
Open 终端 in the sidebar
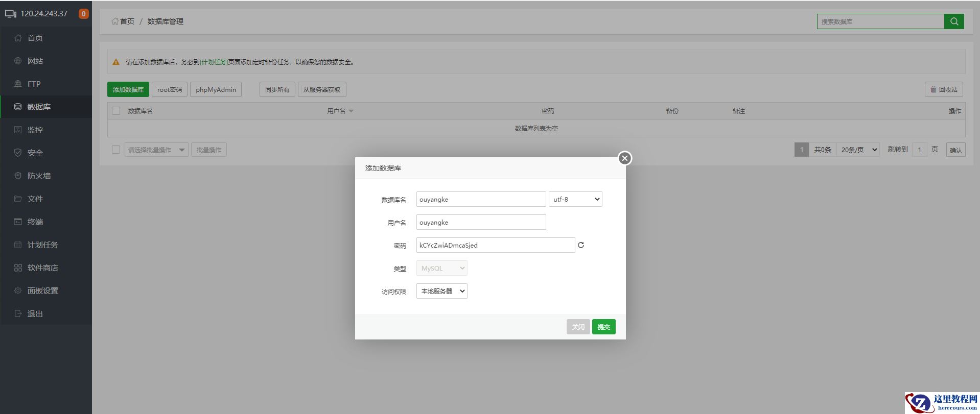pos(46,222)
